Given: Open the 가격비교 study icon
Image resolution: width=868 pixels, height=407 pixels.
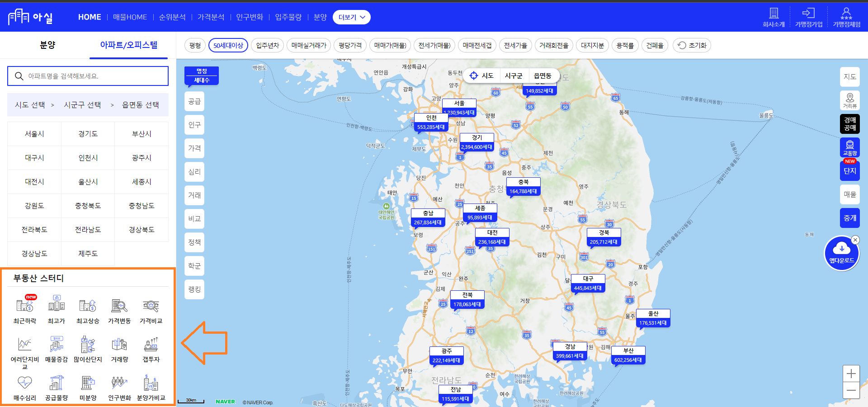Looking at the screenshot, I should coord(151,306).
